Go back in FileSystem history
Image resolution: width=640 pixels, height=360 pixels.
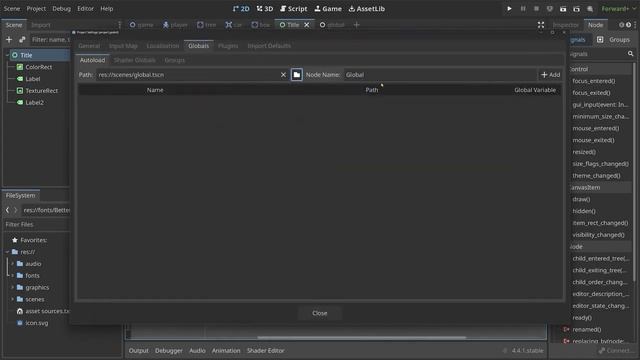point(7,210)
